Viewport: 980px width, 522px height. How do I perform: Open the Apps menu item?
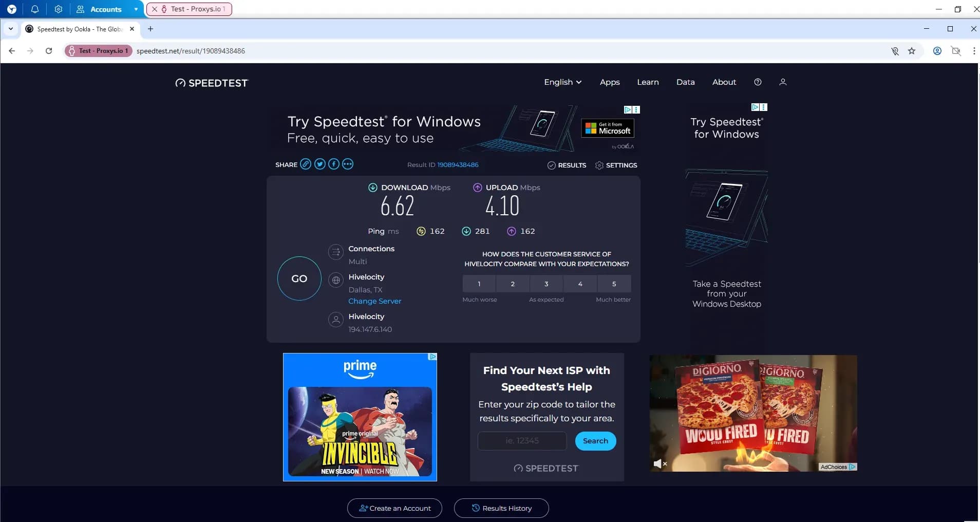coord(610,82)
